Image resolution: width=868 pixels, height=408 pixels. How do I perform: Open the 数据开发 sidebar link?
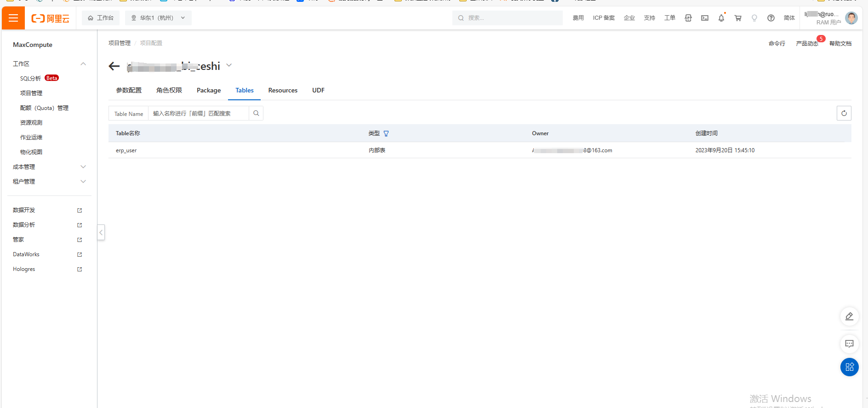pos(24,210)
